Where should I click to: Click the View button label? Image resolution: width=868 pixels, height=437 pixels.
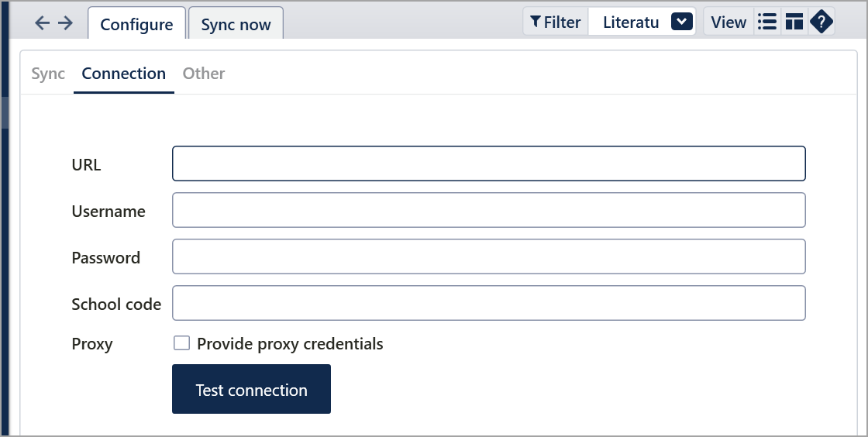(728, 22)
